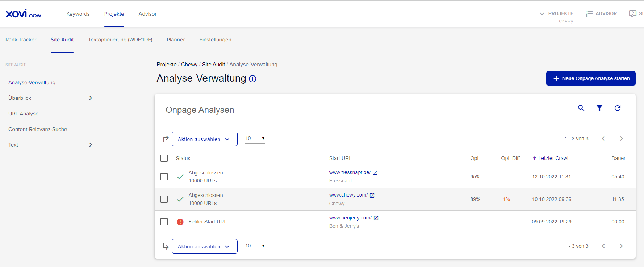The height and width of the screenshot is (267, 644).
Task: Open the XOVI now logo home
Action: click(x=23, y=14)
